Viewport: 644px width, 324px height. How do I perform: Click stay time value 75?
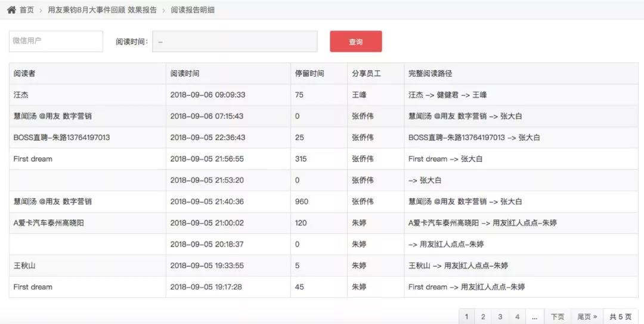(299, 95)
